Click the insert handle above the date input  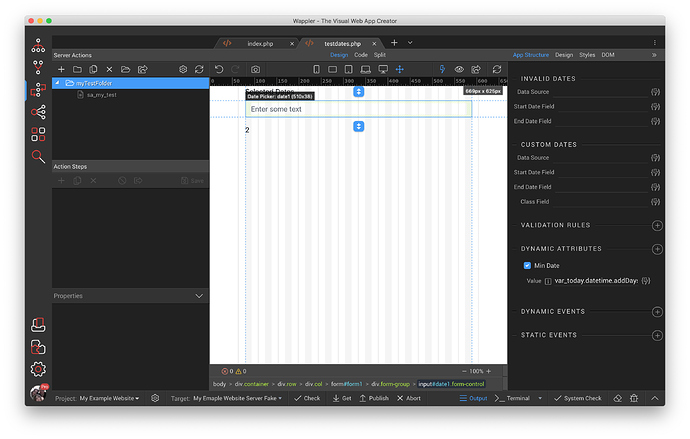tap(359, 91)
